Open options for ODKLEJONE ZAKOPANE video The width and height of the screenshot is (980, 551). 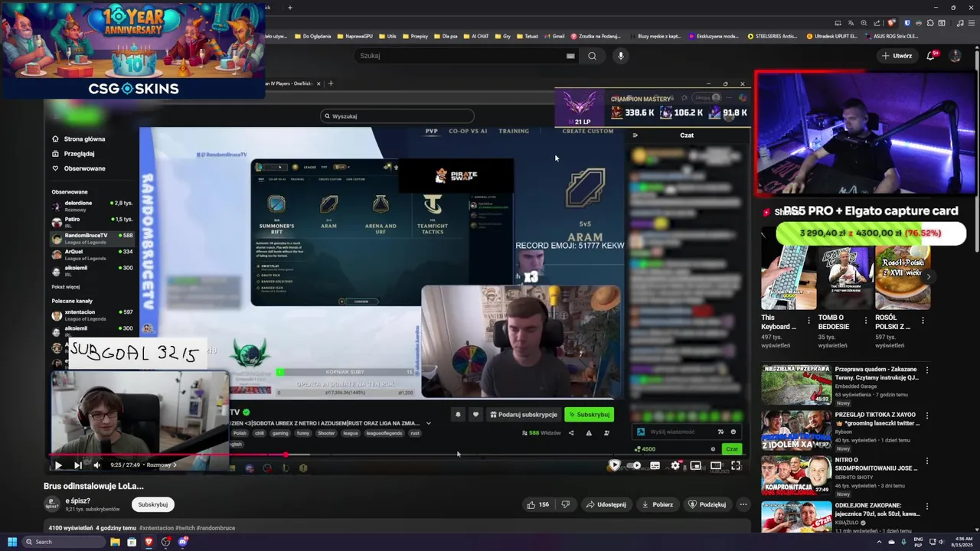point(927,506)
